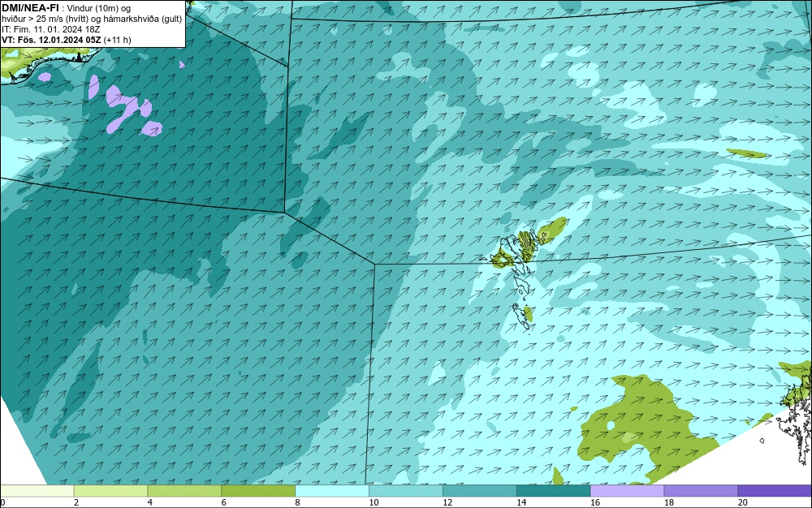The image size is (812, 508).
Task: Click the 6–8 m/s green legend swatch
Action: pyautogui.click(x=258, y=491)
